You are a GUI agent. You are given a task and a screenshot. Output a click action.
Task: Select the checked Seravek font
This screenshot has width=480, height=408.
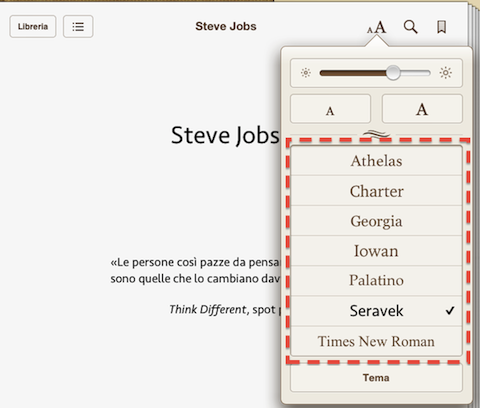376,311
